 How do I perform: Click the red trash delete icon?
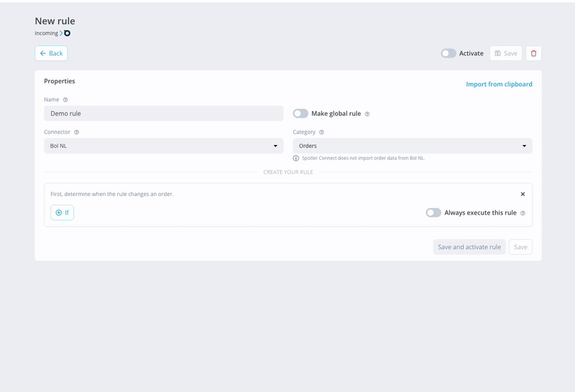tap(533, 54)
